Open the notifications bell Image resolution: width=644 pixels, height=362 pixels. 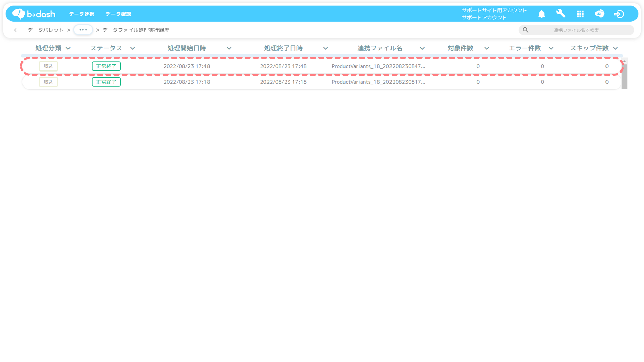(x=541, y=14)
